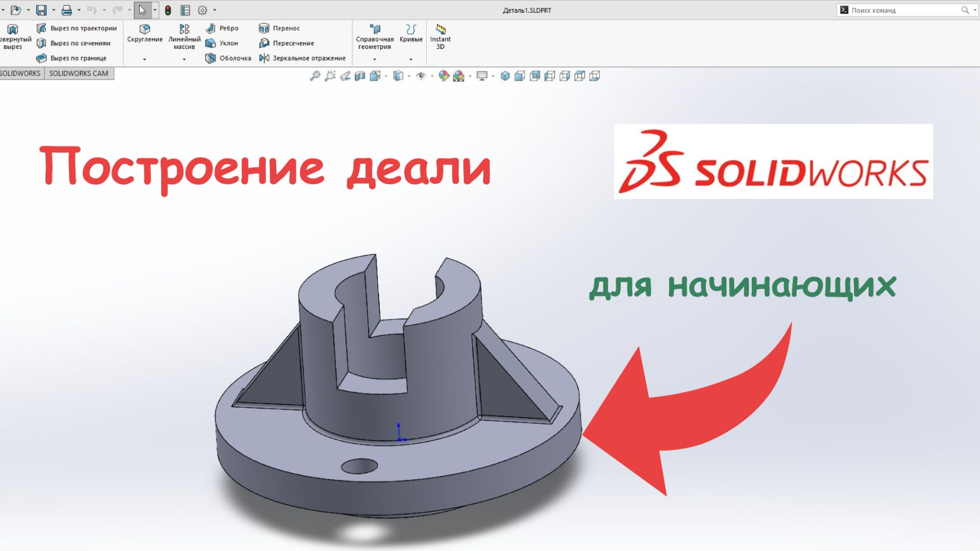Image resolution: width=980 pixels, height=551 pixels.
Task: Select the Вырез по сечениям tool
Action: click(x=73, y=43)
